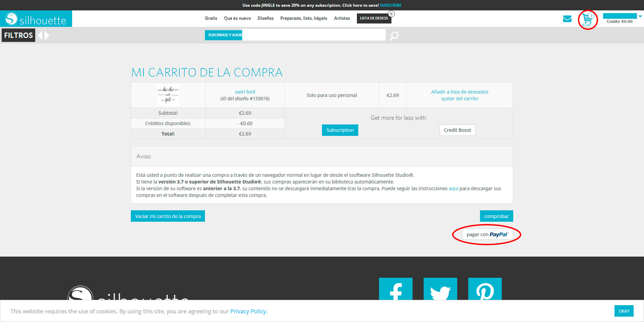
Task: Click the Crédito: €0.00 text
Action: [620, 21]
